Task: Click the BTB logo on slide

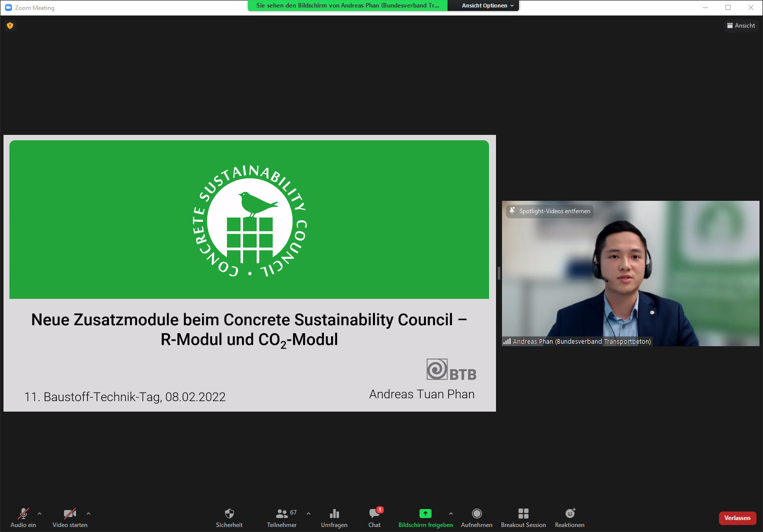Action: [451, 370]
